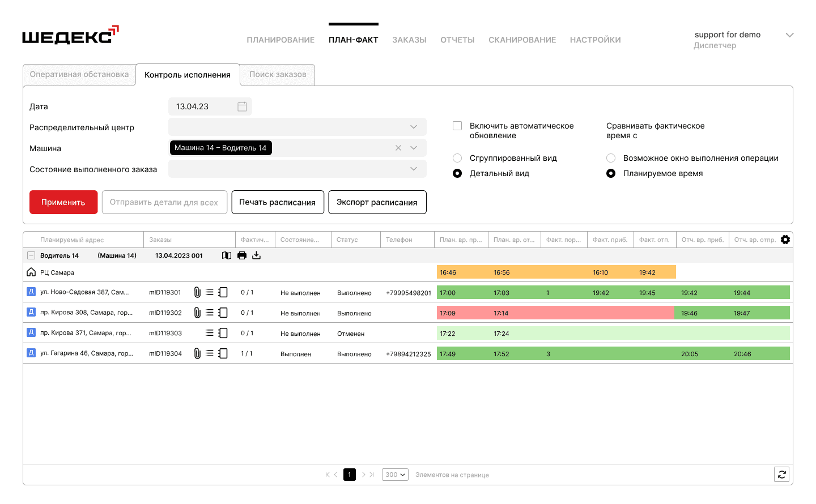816x504 pixels.
Task: Click the document icon for order mID119304
Action: [x=223, y=353]
